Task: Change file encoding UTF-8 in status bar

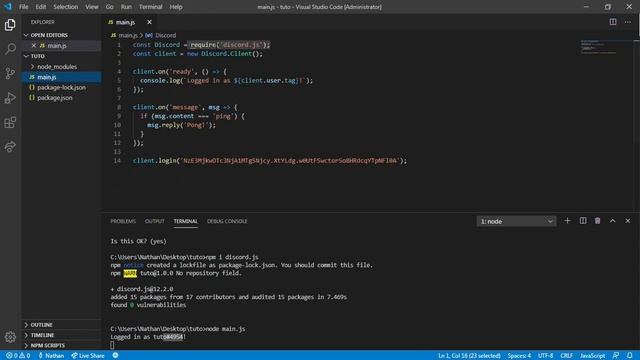Action: pos(545,356)
